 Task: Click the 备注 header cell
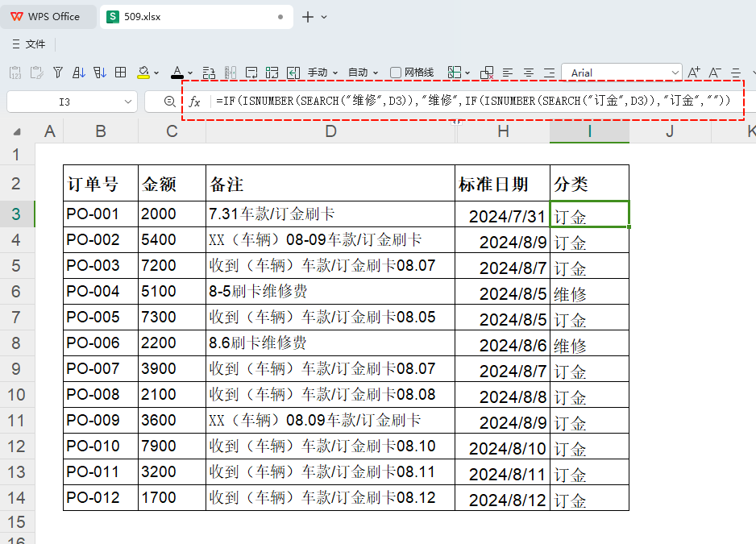tap(330, 183)
